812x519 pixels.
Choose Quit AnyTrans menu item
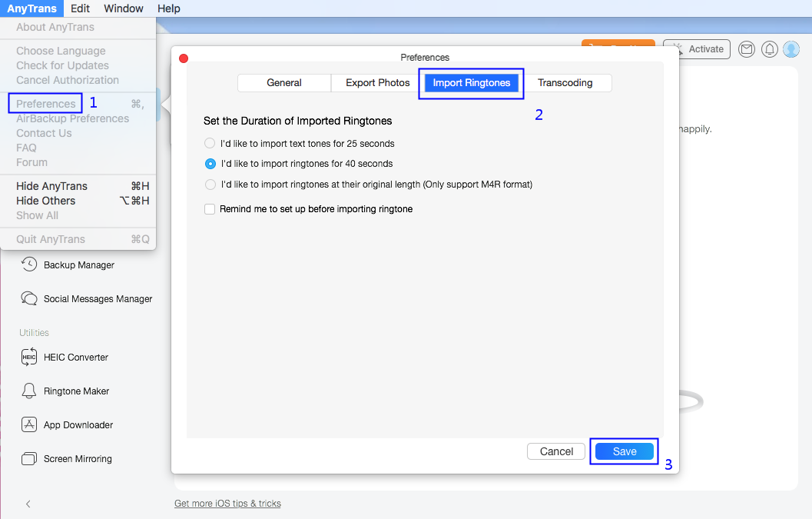(x=78, y=239)
